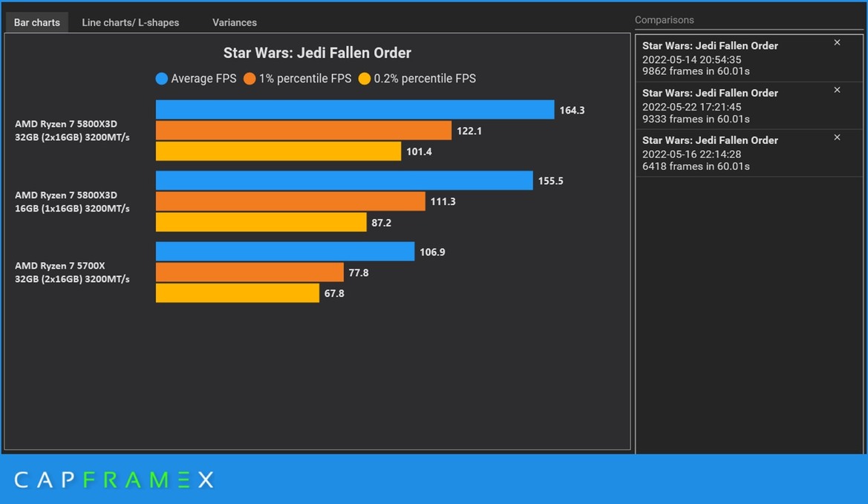Click the 67.8 0.2% percentile bar

click(x=238, y=292)
